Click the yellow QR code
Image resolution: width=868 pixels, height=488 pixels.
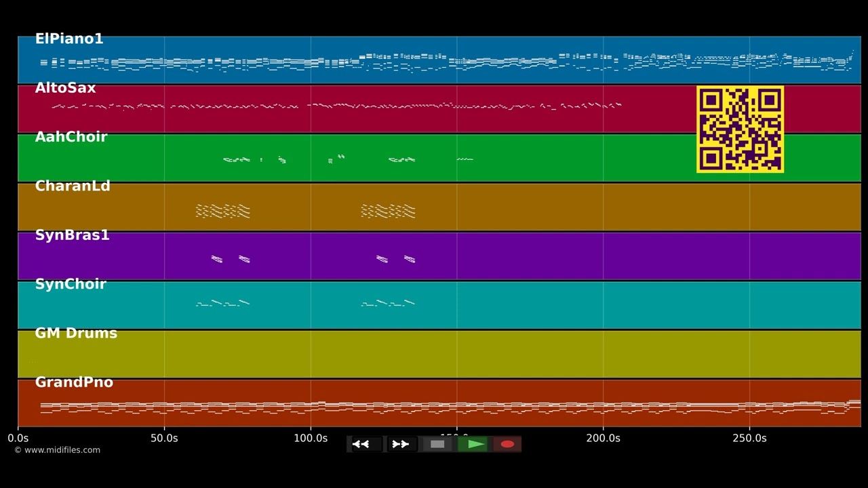tap(740, 129)
